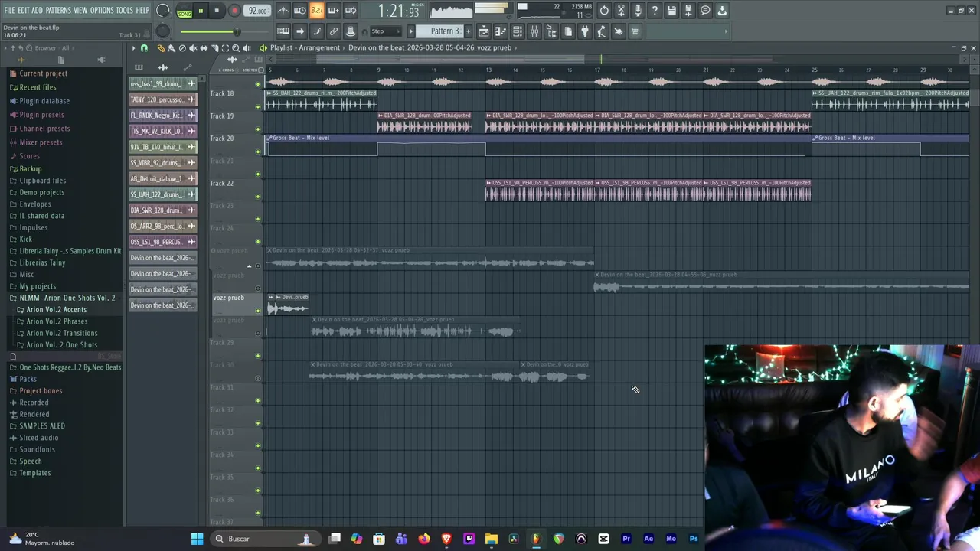Toggle step editing mode button
The height and width of the screenshot is (551, 980).
tap(316, 31)
